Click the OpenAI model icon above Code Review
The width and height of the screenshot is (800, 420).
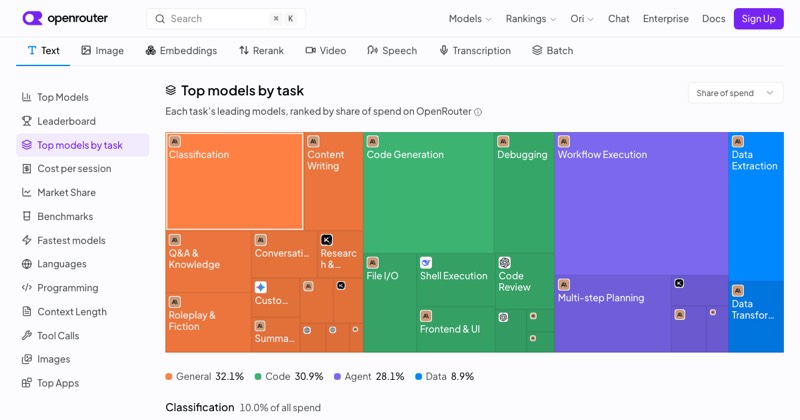[x=505, y=262]
